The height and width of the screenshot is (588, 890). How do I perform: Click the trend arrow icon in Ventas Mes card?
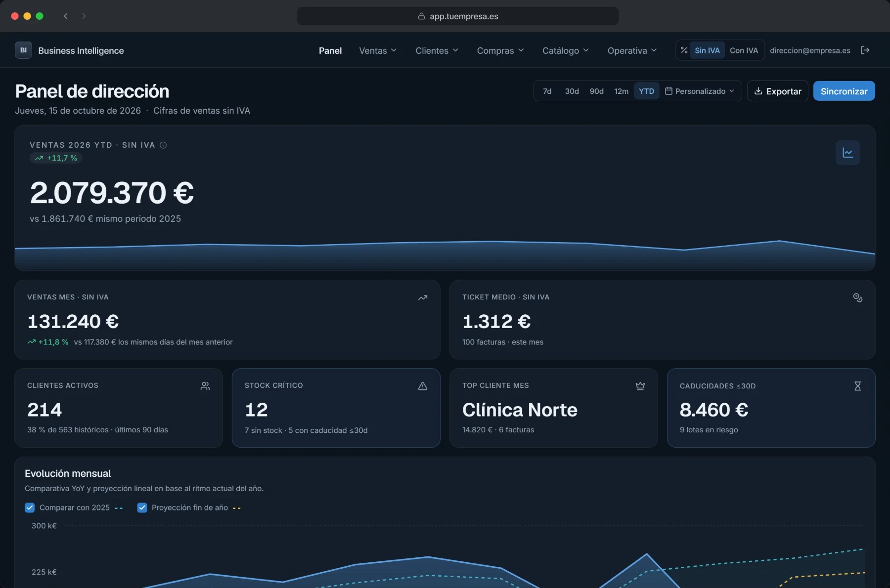[x=423, y=297]
